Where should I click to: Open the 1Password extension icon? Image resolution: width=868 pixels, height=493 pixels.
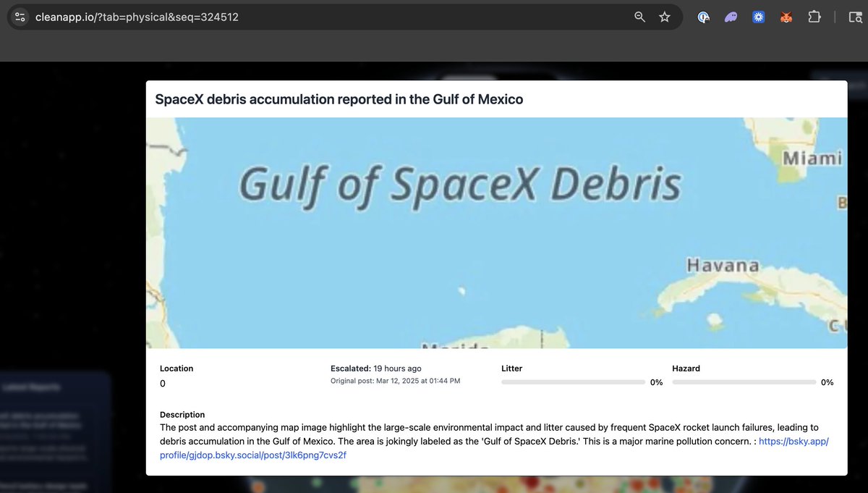[x=704, y=17]
